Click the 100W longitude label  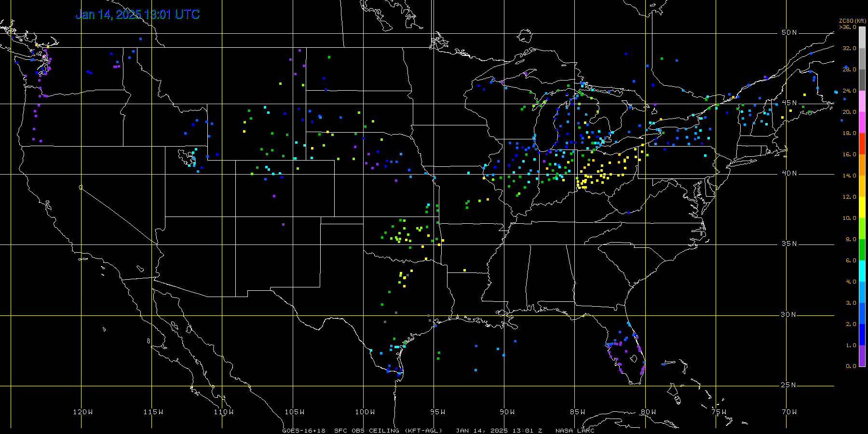[365, 412]
